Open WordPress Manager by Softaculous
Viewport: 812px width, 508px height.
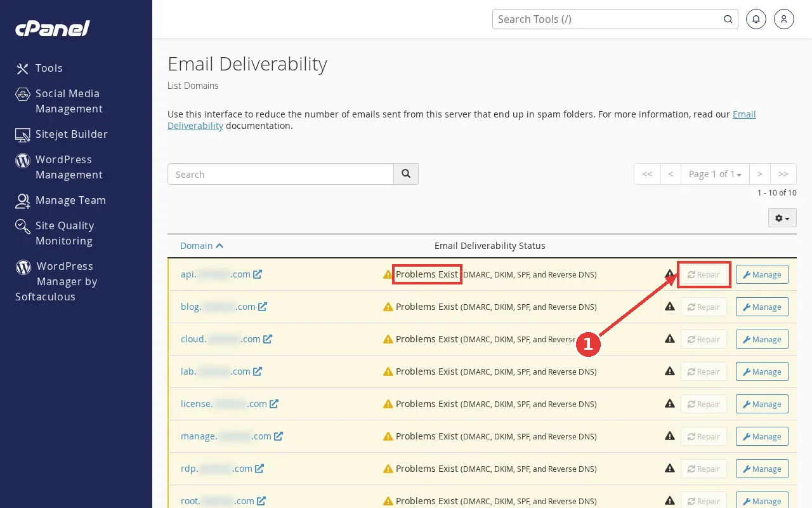pos(56,281)
